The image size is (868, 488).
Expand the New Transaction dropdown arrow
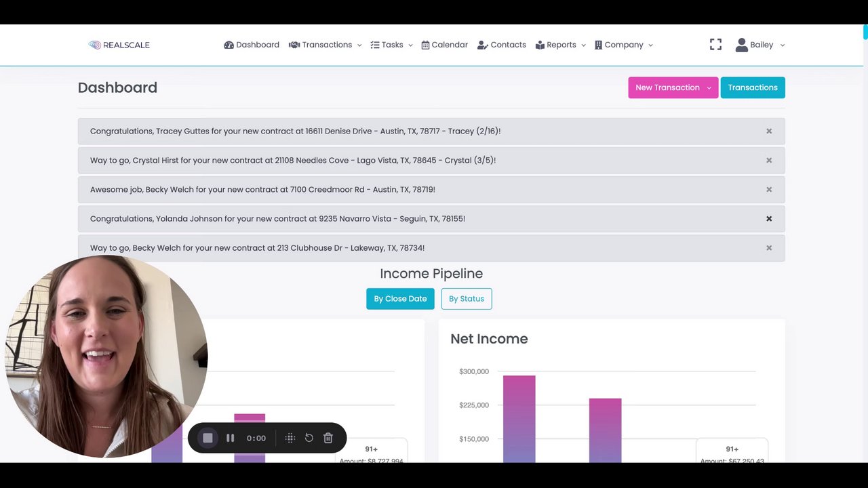(x=709, y=88)
